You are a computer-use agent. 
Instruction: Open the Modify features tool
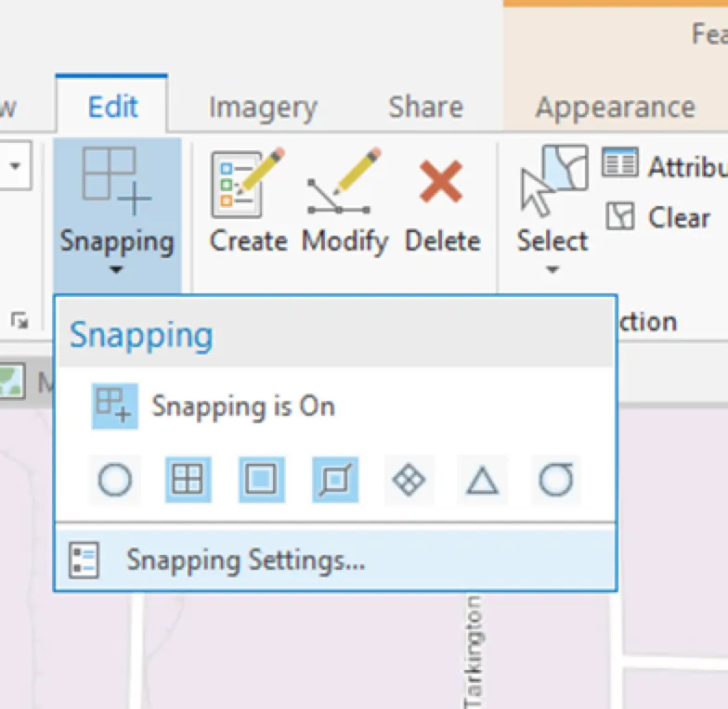click(x=344, y=200)
